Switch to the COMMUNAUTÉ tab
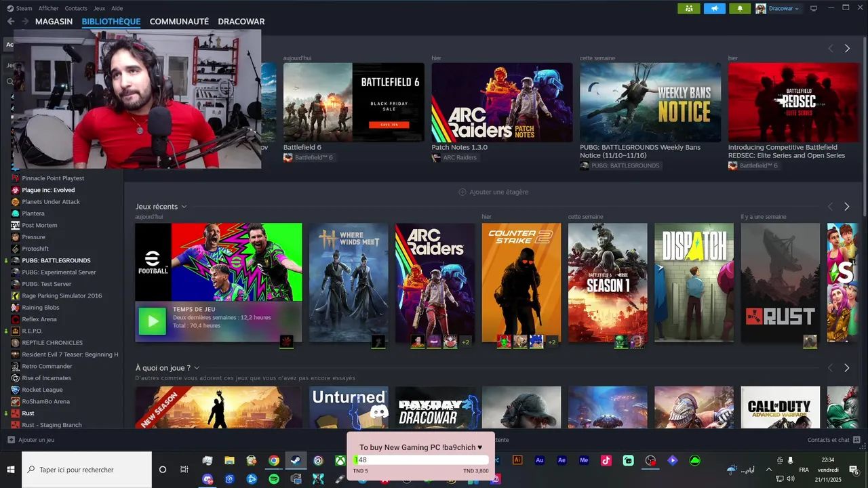This screenshot has width=868, height=488. pos(179,22)
